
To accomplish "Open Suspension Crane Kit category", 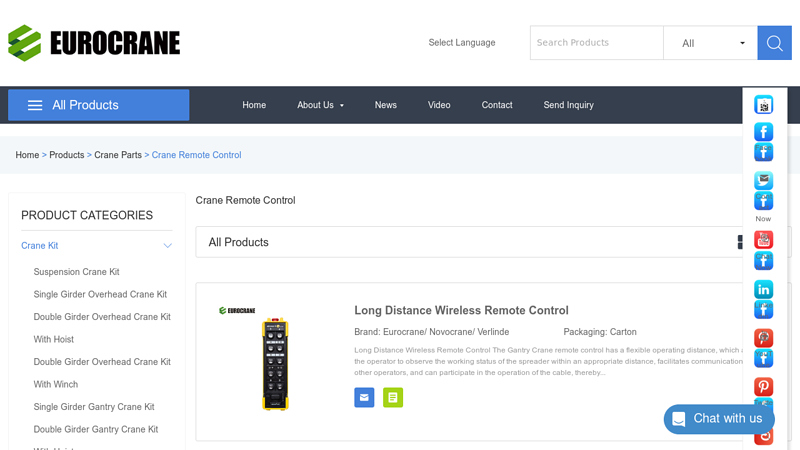I will click(x=77, y=272).
